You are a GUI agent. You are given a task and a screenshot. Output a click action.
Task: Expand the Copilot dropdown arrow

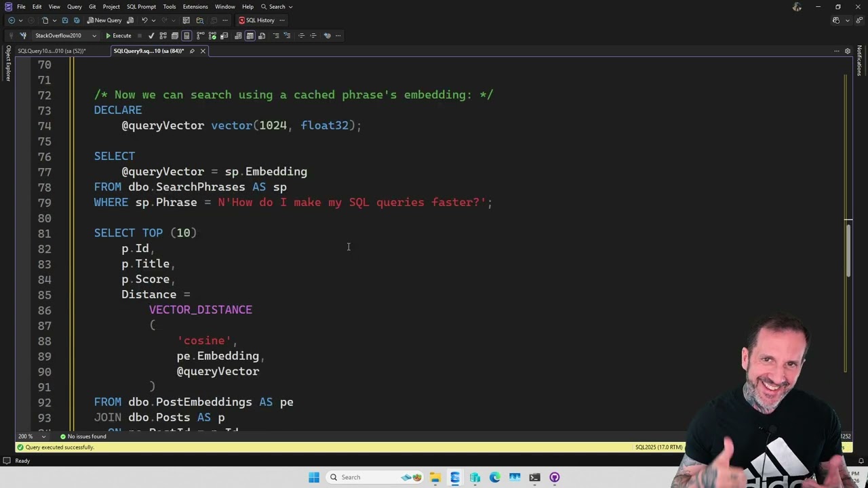pos(848,20)
